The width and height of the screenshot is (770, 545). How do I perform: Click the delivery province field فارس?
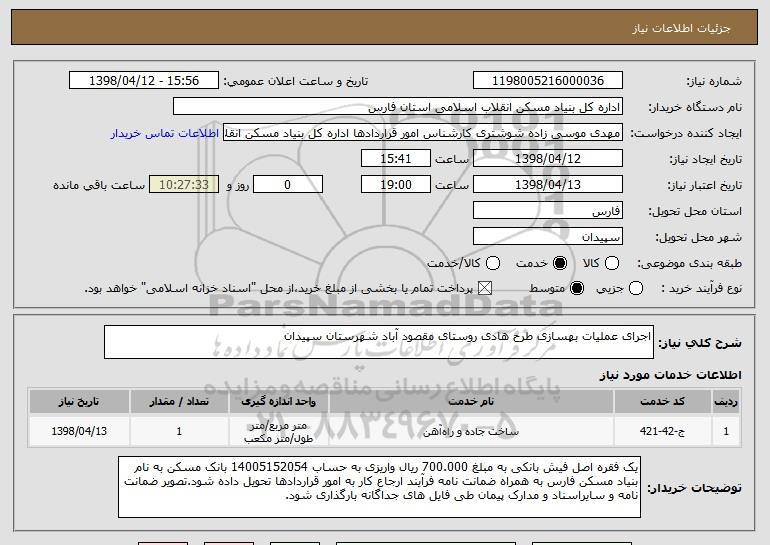(x=548, y=211)
